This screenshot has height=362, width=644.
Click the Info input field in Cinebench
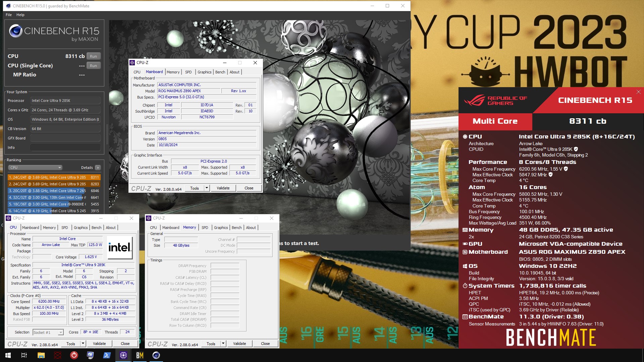pos(65,147)
